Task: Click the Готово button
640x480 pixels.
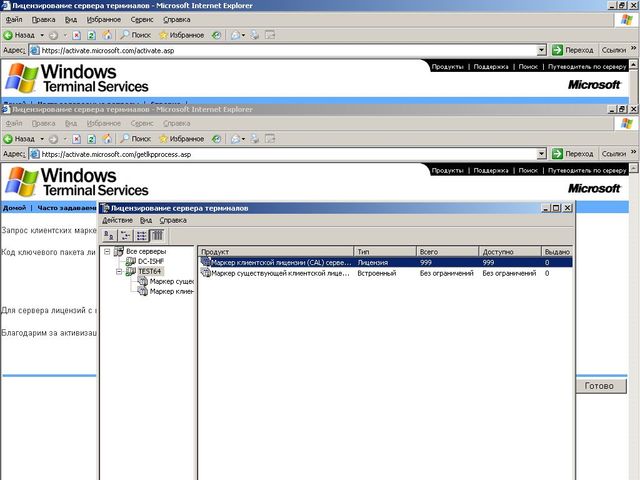Action: [601, 386]
